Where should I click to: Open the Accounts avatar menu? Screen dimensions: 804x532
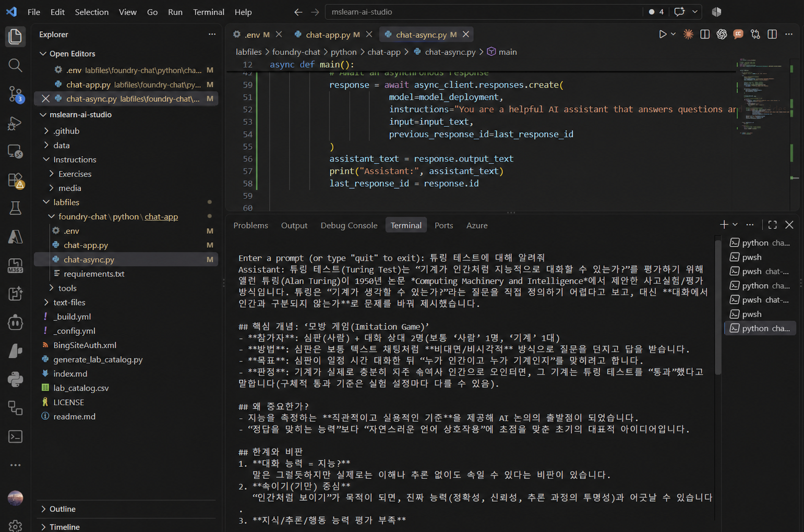click(15, 498)
